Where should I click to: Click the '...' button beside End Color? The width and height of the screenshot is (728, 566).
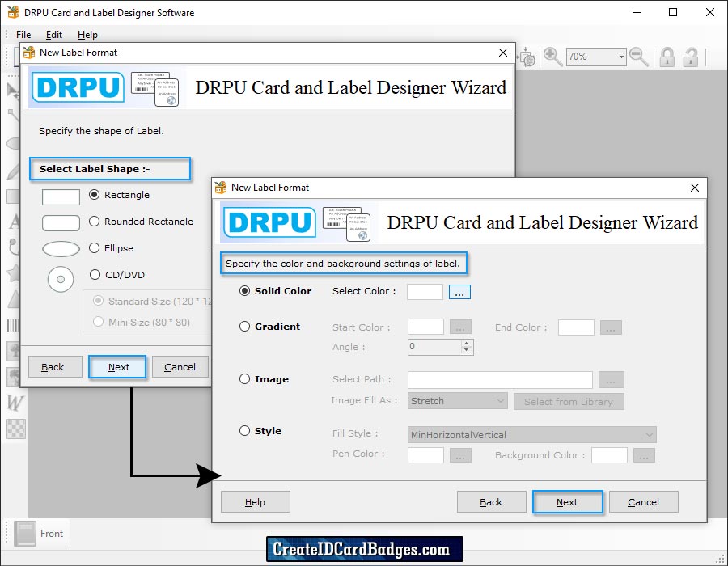tap(611, 327)
